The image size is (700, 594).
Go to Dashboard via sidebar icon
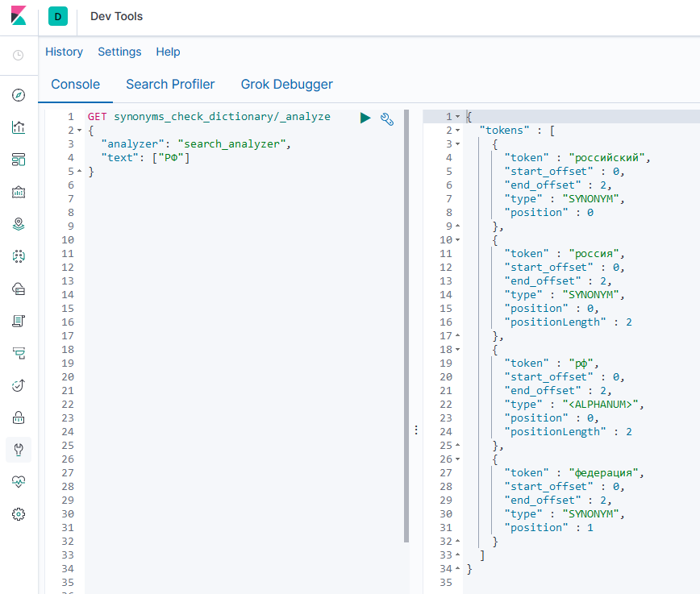pos(19,160)
